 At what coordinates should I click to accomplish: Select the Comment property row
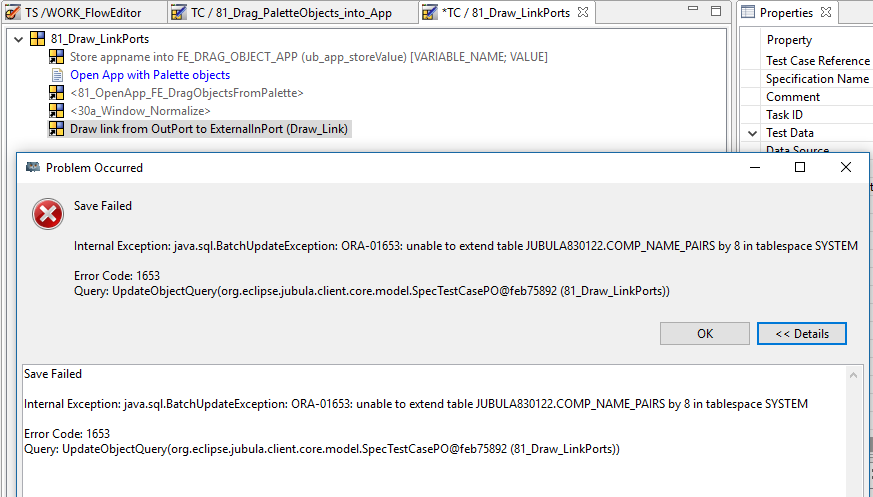793,97
